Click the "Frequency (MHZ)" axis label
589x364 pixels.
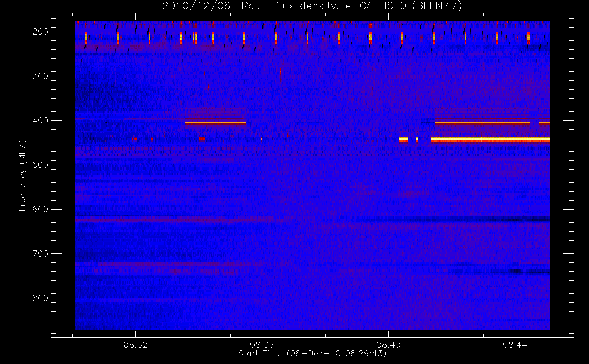click(23, 175)
